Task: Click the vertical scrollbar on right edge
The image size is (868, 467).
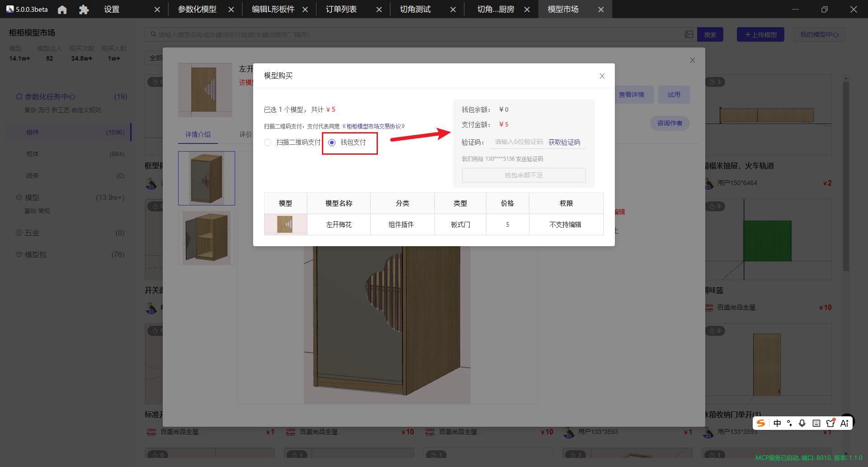Action: pyautogui.click(x=846, y=176)
